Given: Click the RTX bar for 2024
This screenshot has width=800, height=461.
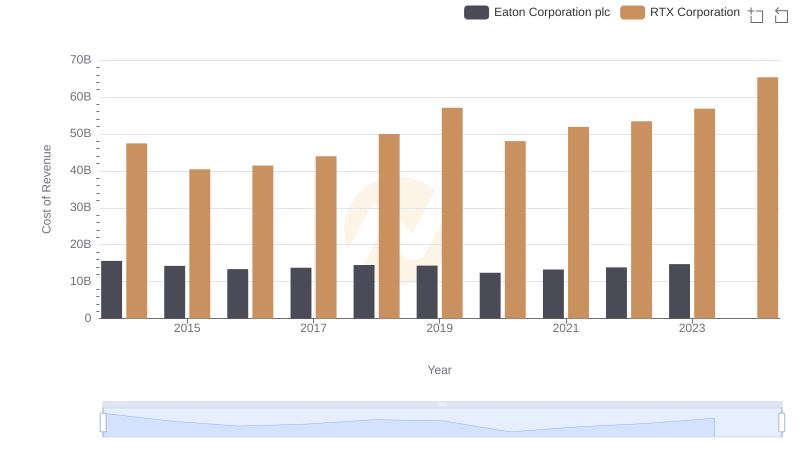Looking at the screenshot, I should [x=767, y=198].
